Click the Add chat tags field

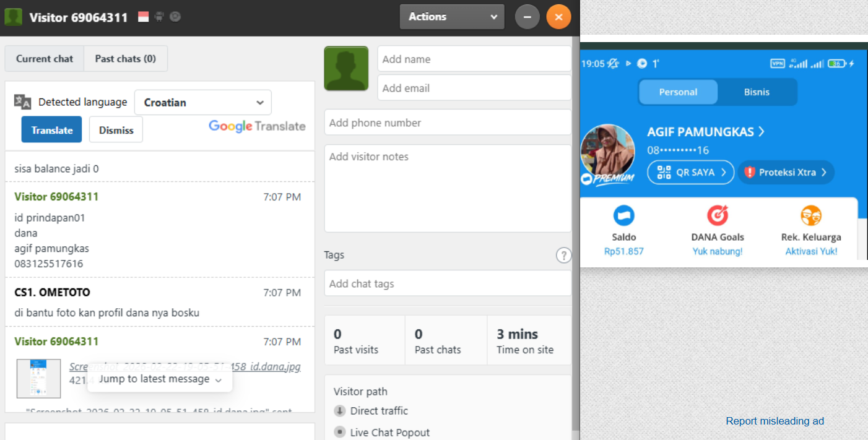tap(448, 283)
